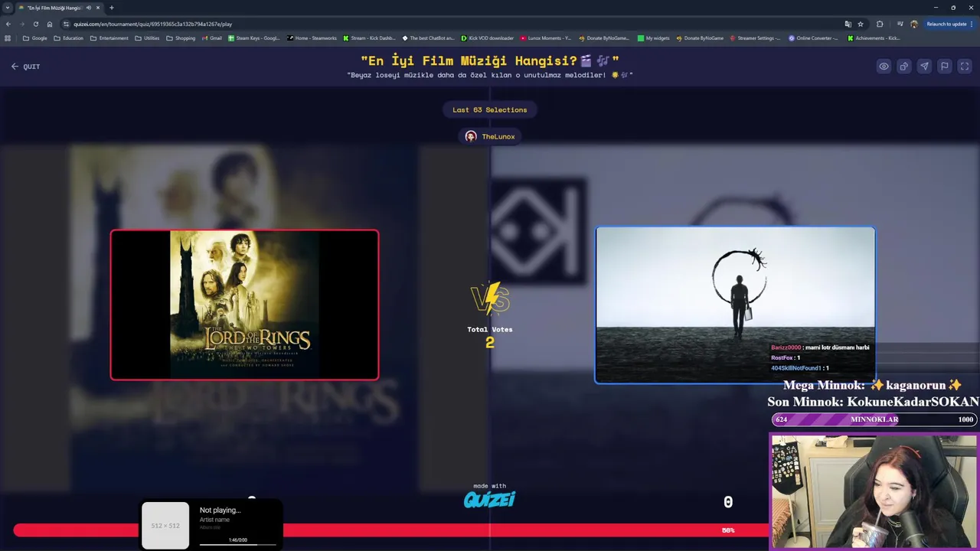Open a new browser tab

point(112,8)
